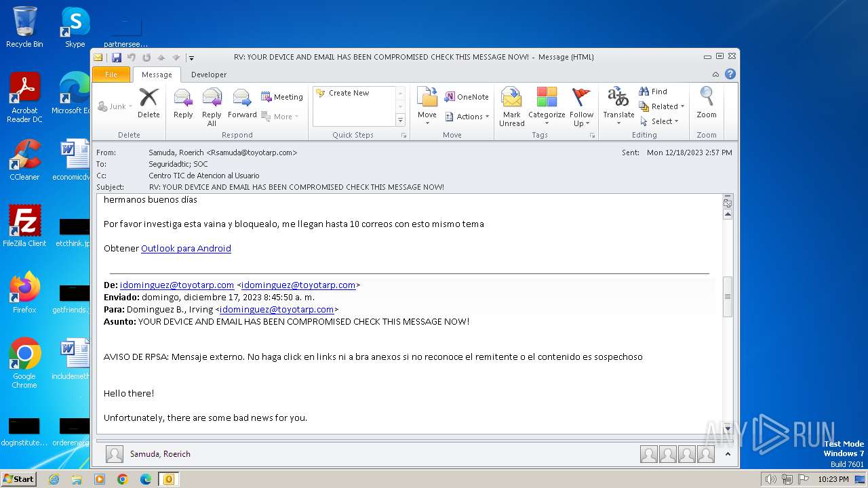The height and width of the screenshot is (488, 868).
Task: Send message to OneNote
Action: coord(467,97)
